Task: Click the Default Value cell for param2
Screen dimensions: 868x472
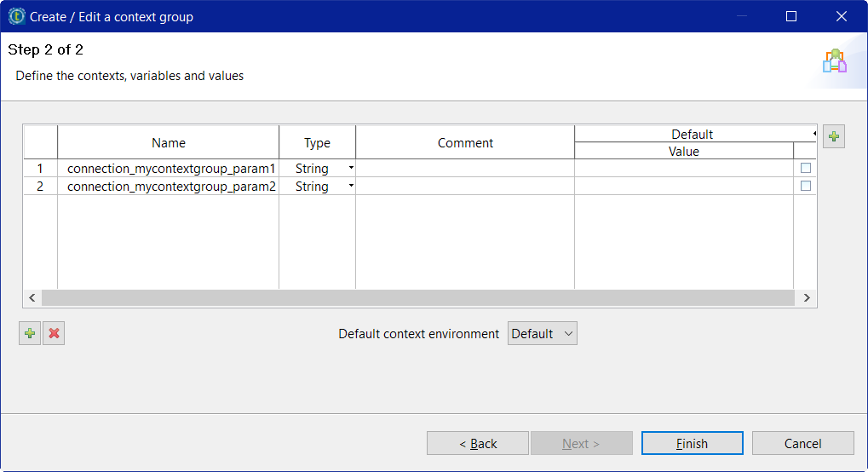Action: (x=683, y=187)
